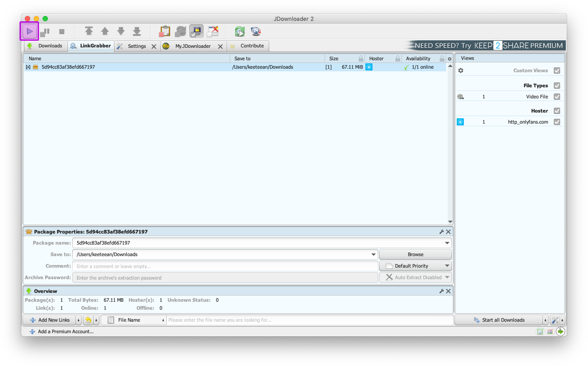Toggle the premium padlock icon
Screen dimensions: 588x366
(196, 31)
